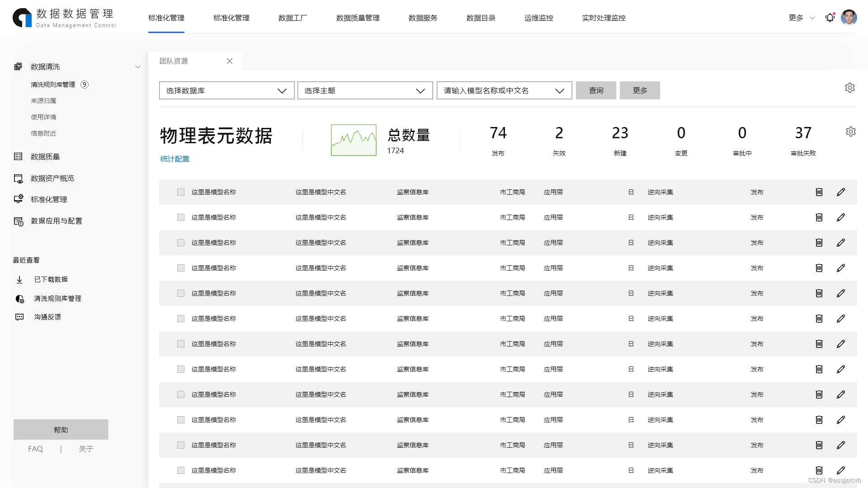
Task: Open 运维监控 in the top navigation
Action: click(x=538, y=18)
